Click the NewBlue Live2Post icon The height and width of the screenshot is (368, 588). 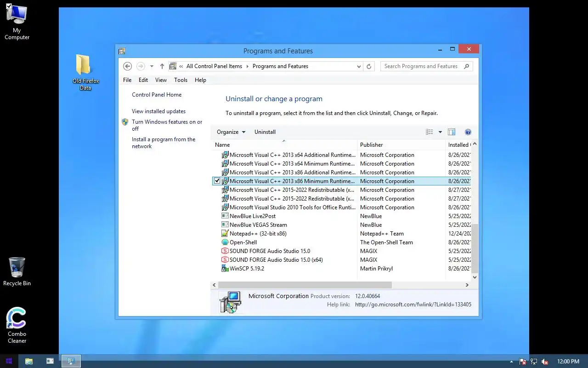[x=225, y=216]
